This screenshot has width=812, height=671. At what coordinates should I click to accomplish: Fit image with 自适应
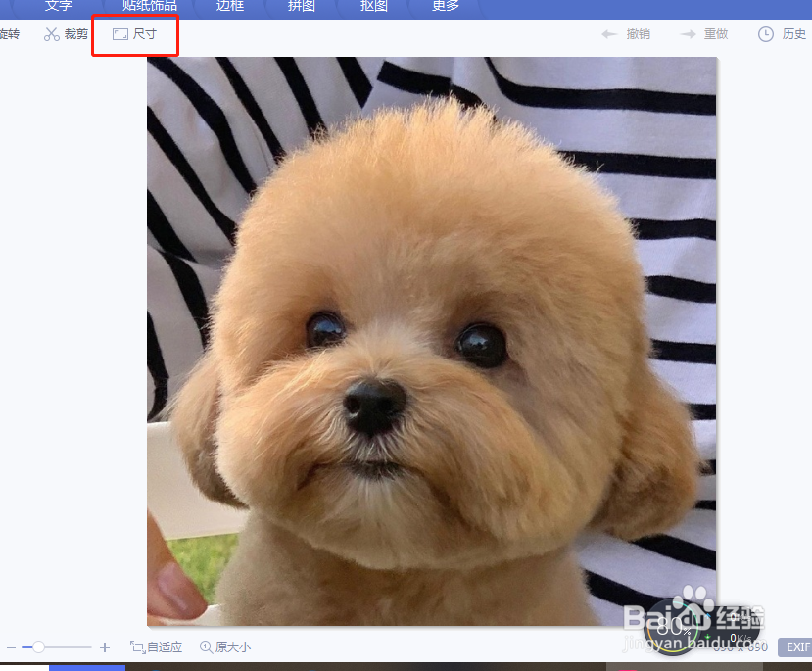[x=156, y=647]
